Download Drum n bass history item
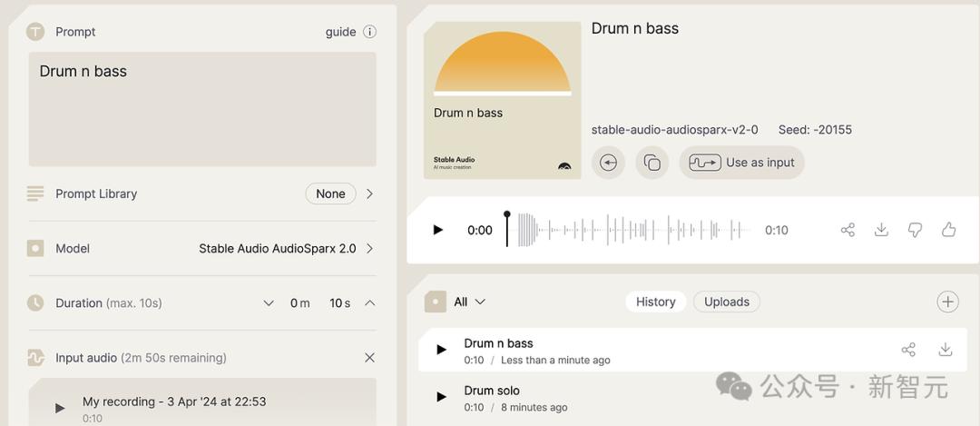The image size is (980, 426). 945,350
